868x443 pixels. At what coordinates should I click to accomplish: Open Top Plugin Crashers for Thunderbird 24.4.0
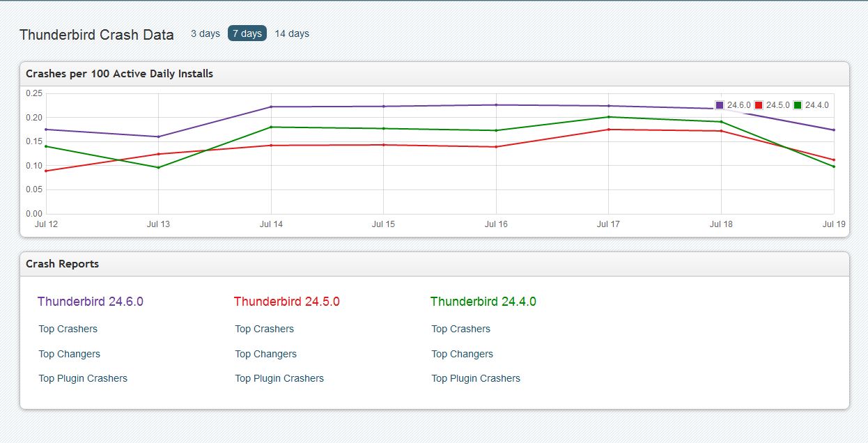point(476,378)
